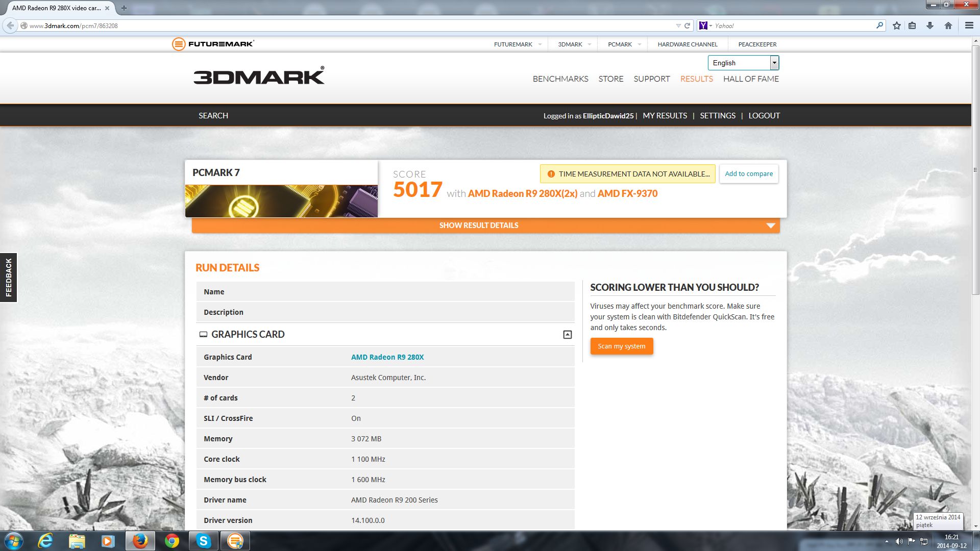The height and width of the screenshot is (551, 980).
Task: Click the EllipticDawid25 username
Action: point(608,116)
